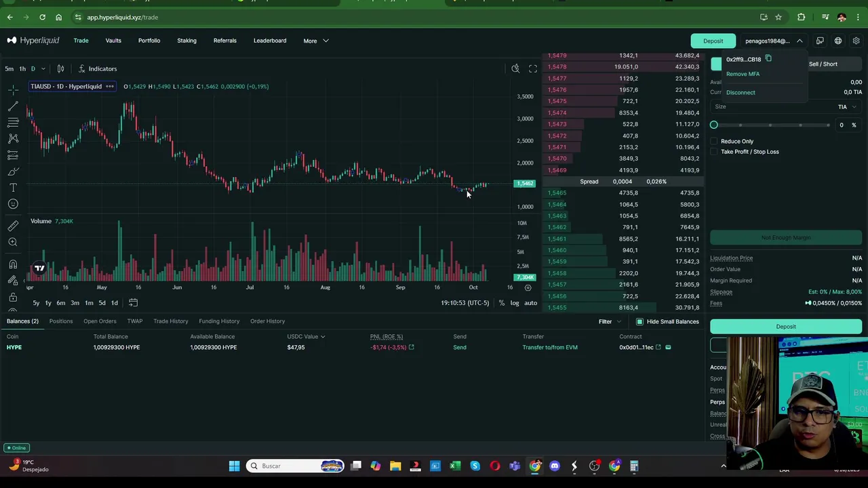Toggle magnet mode for drawings
This screenshot has width=868, height=488.
pos(13,264)
